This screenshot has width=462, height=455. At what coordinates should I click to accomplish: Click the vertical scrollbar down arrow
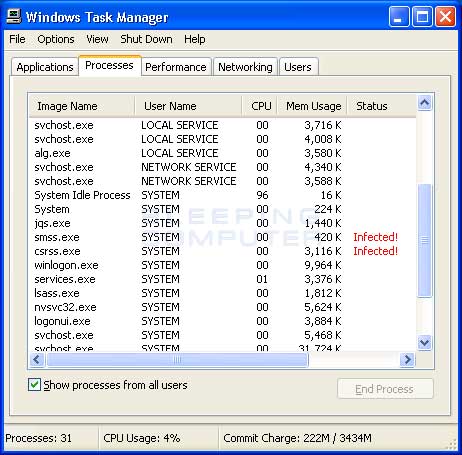click(425, 342)
